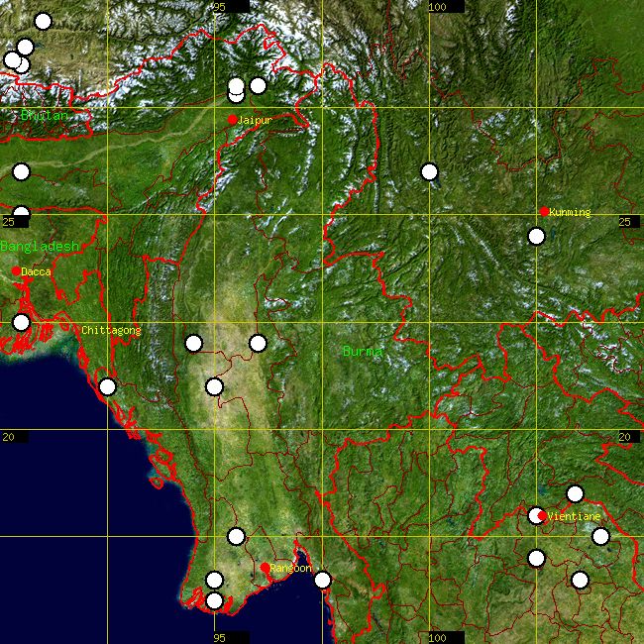Select the topmost white marker in northwest corner
Image resolution: width=644 pixels, height=644 pixels.
pos(44,22)
